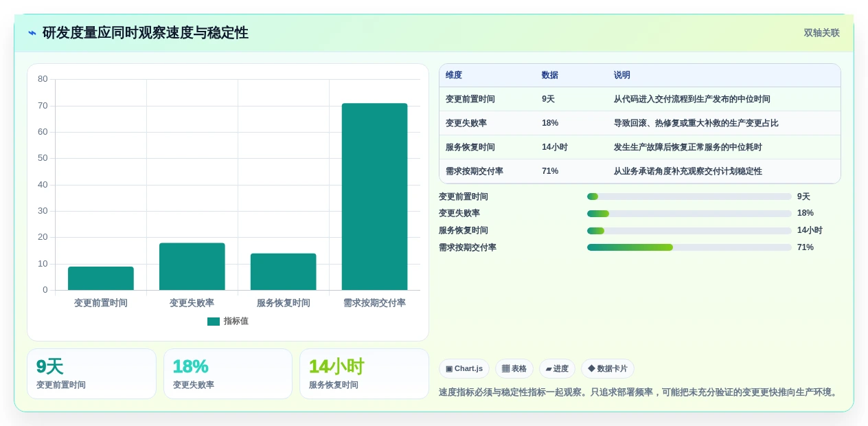Click the 需求按期交付率 progress row label
Screen dimensions: 868x426
click(468, 247)
